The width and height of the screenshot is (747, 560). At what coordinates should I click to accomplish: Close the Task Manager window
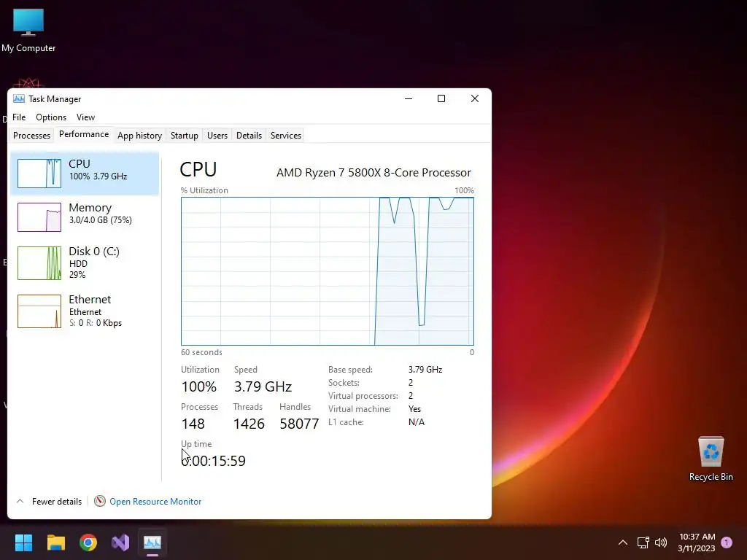click(474, 98)
